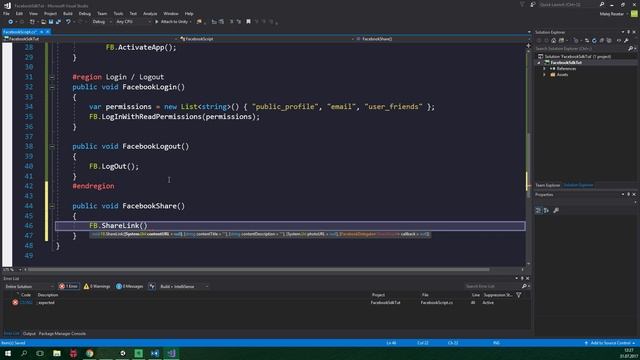The image size is (640, 360).
Task: Click the error code link in Error List
Action: point(26,303)
